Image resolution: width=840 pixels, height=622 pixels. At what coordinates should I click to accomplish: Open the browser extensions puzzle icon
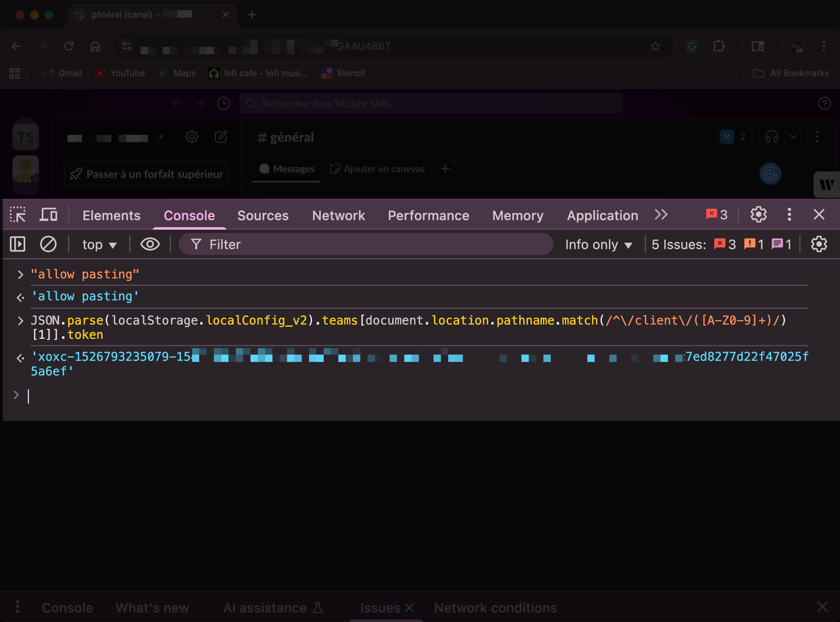(718, 46)
